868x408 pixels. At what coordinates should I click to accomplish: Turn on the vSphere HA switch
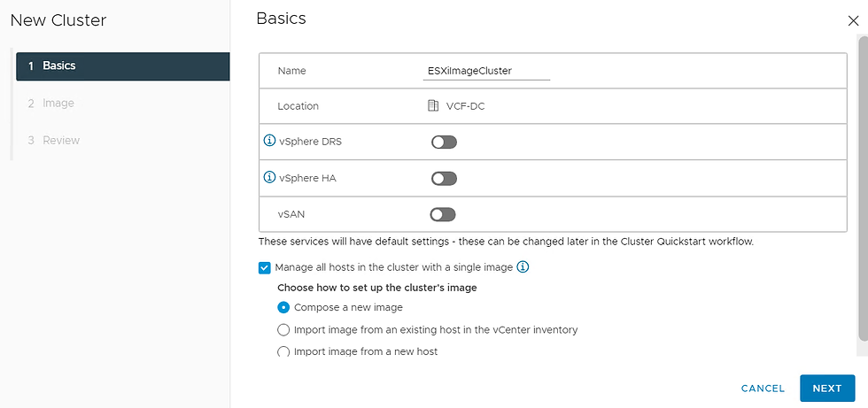click(444, 179)
